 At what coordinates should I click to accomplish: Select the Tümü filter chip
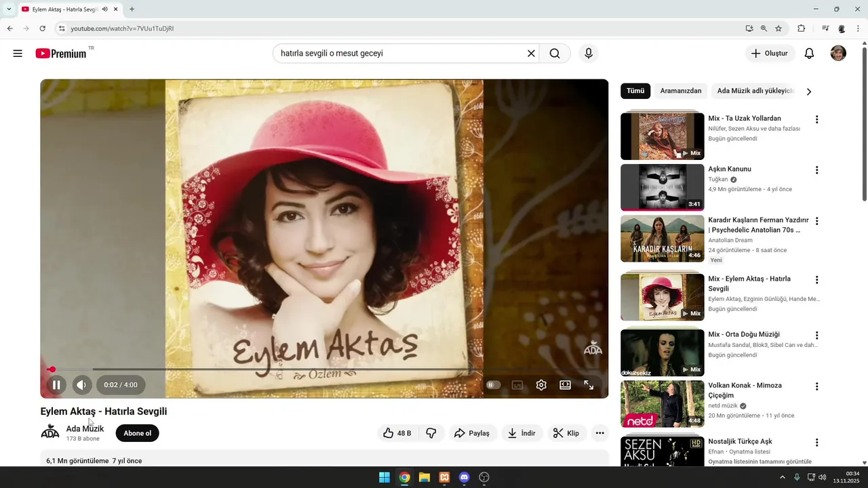635,91
